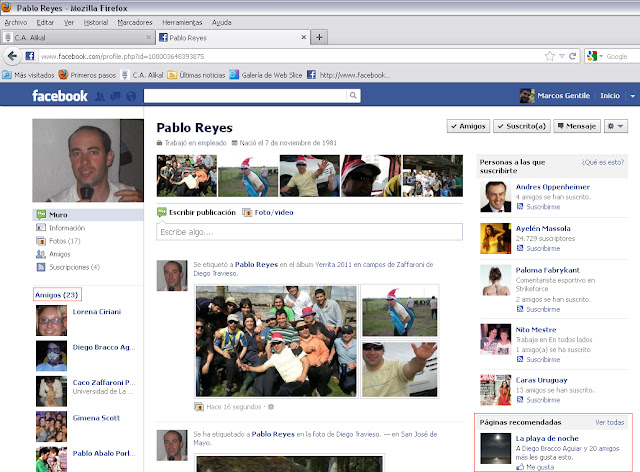Open La playa de noche page link
640x472 pixels.
point(547,438)
